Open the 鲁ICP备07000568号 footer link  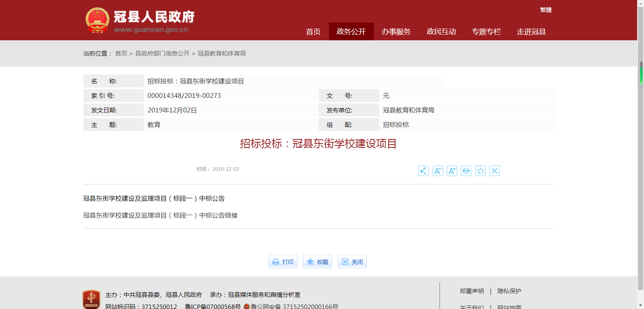(213, 307)
